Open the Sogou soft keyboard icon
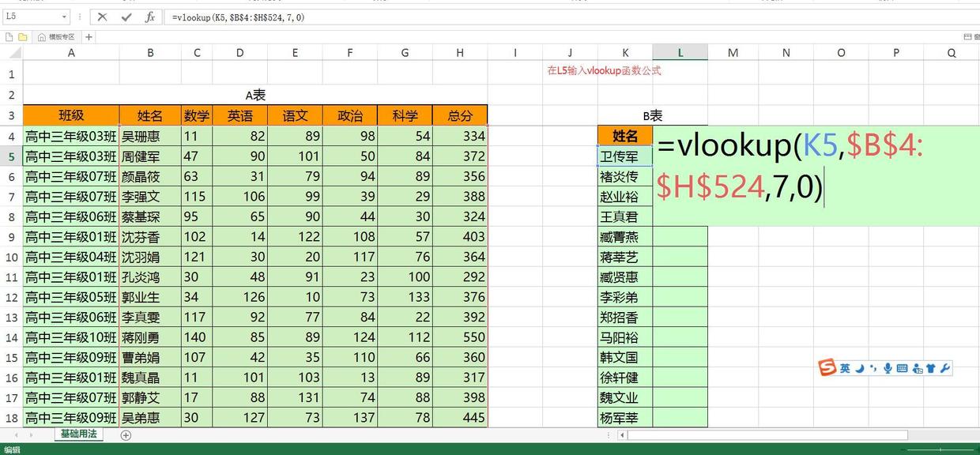This screenshot has width=980, height=455. [902, 367]
